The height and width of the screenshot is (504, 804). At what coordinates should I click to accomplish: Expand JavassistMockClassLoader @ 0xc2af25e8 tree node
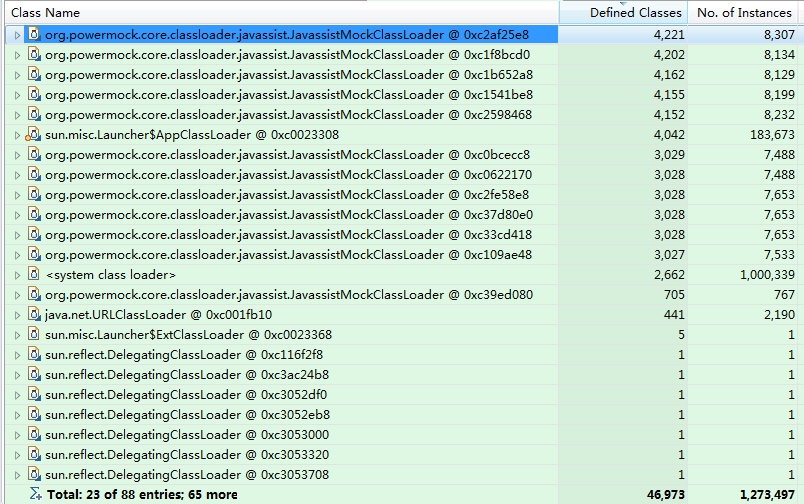[x=17, y=35]
